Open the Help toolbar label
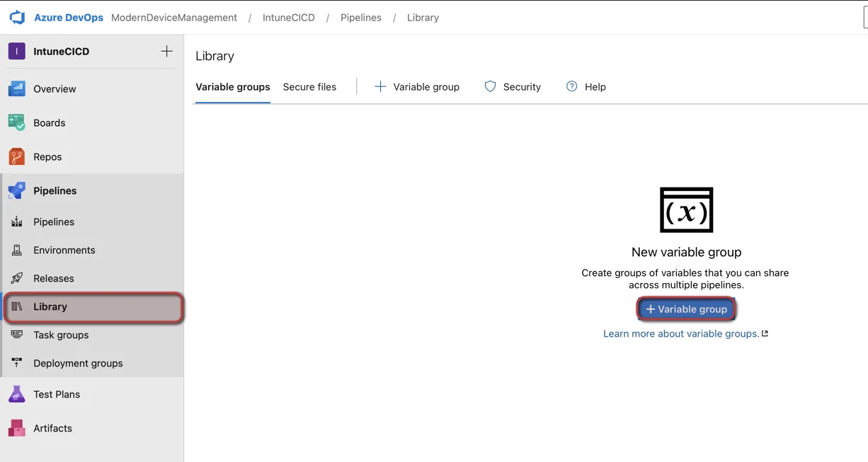This screenshot has height=462, width=868. (595, 87)
